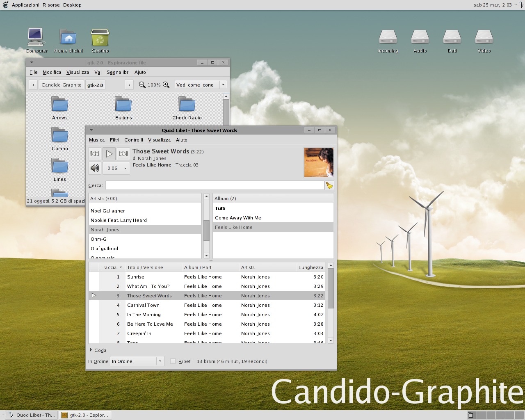
Task: Select artist Nookie Feat. Larry Heard
Action: pyautogui.click(x=145, y=220)
